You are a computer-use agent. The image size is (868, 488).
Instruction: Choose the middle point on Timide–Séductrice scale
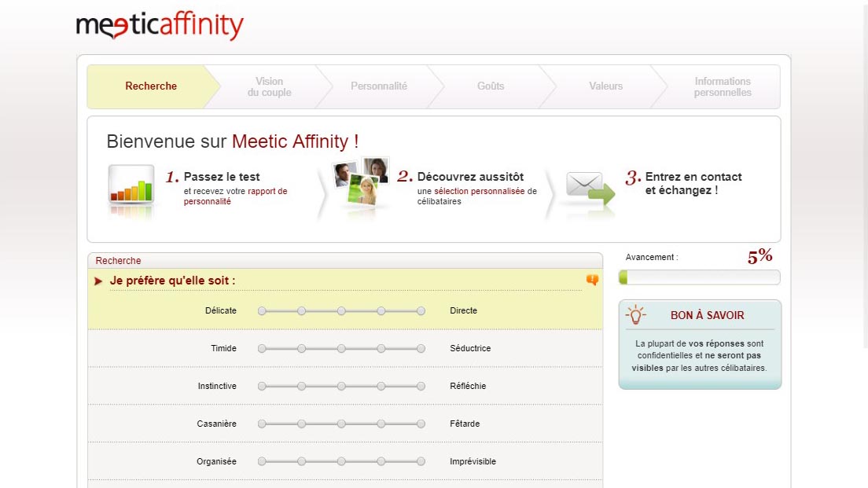pos(341,349)
